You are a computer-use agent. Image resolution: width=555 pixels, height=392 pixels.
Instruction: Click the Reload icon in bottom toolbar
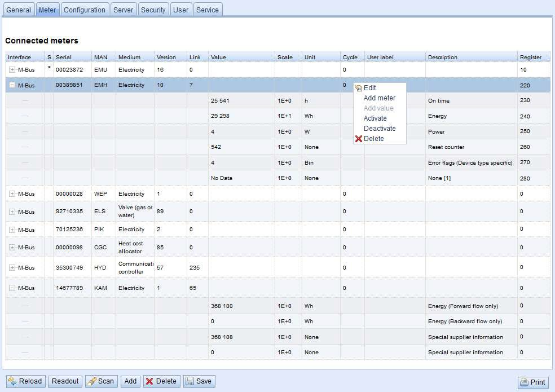[x=12, y=381]
